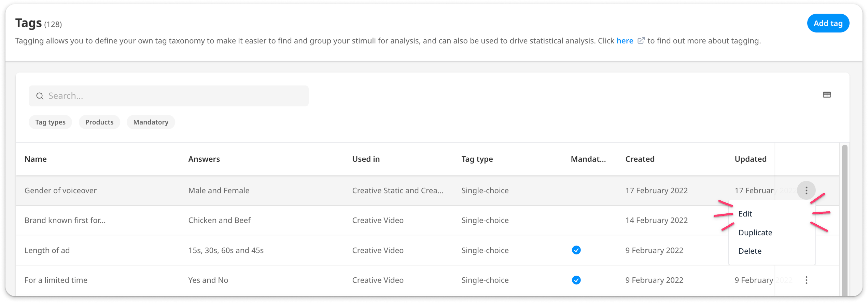Open kebab menu for 'For a limited time'

pyautogui.click(x=806, y=280)
